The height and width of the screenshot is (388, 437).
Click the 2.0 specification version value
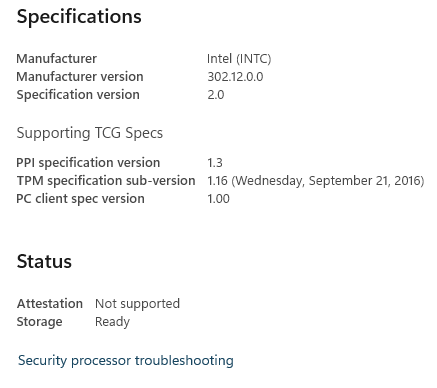[x=216, y=95]
